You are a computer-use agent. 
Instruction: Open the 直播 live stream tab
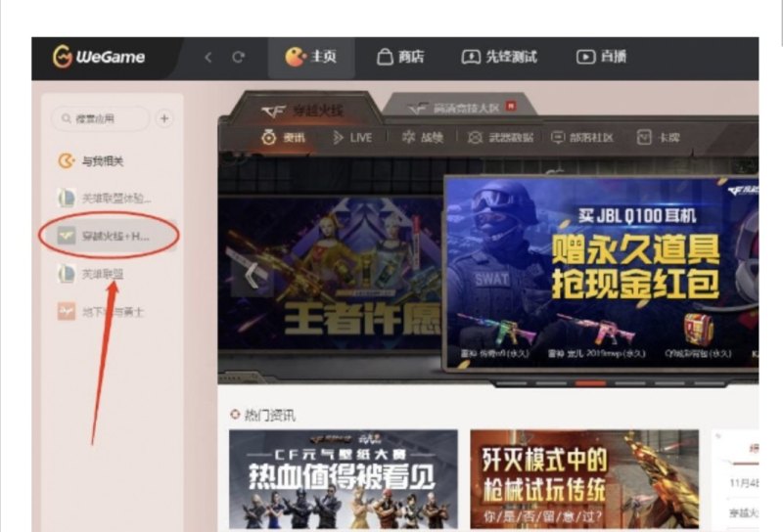tap(601, 57)
